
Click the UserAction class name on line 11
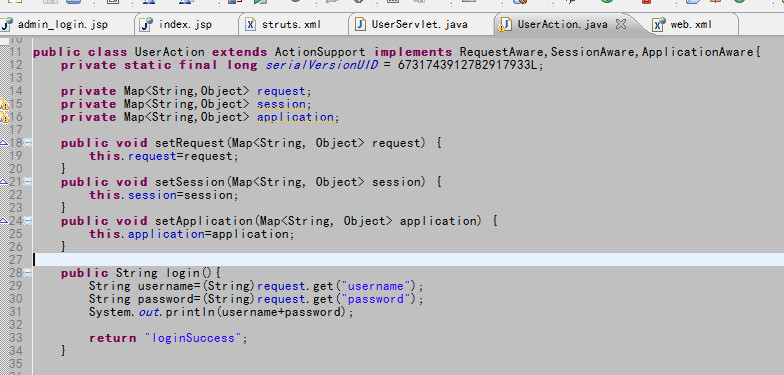point(170,52)
